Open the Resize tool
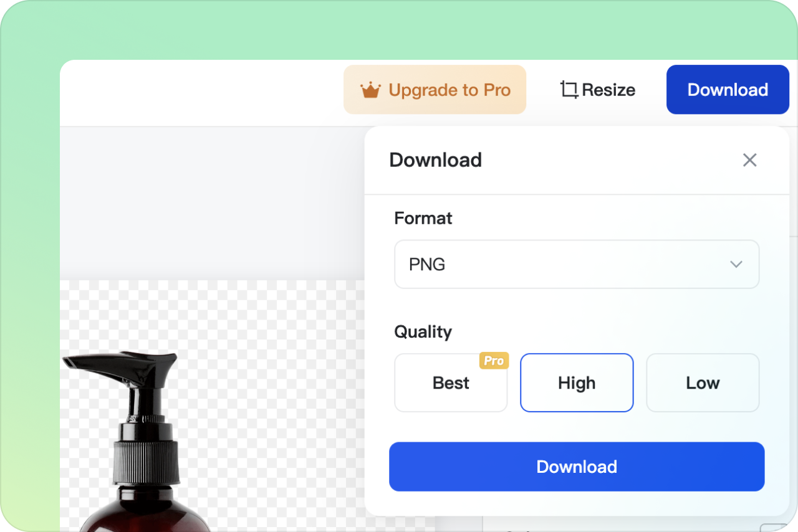 [x=597, y=90]
